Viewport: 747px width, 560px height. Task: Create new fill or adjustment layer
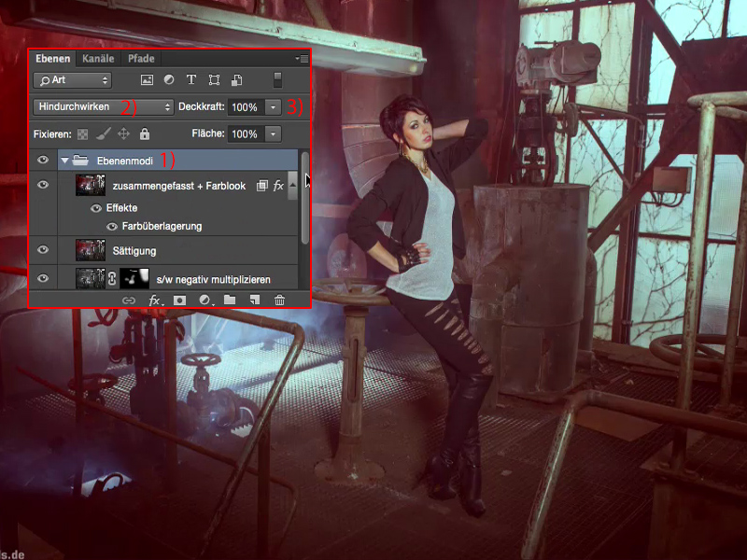pos(205,300)
